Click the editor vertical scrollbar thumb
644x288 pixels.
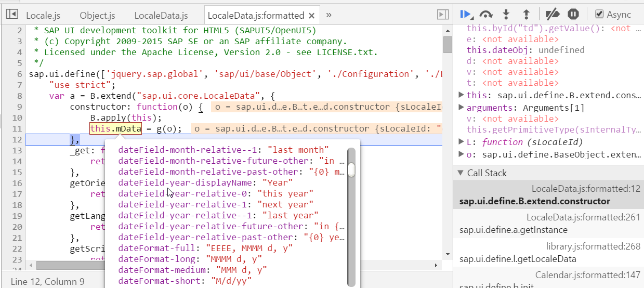coord(448,44)
